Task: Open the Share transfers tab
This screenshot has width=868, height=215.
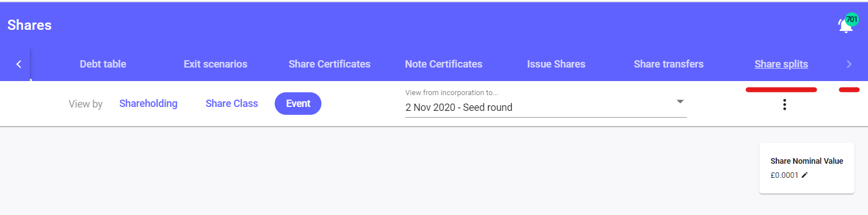Action: [x=669, y=64]
